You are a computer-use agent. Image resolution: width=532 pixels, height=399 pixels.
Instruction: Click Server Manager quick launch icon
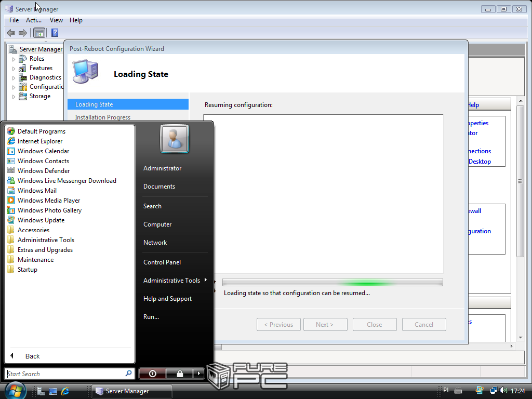pyautogui.click(x=41, y=391)
